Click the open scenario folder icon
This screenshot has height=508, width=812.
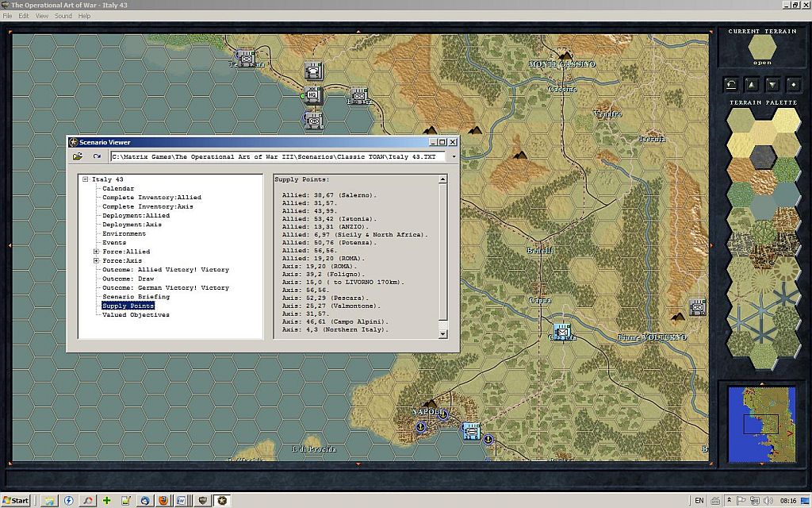coord(78,156)
